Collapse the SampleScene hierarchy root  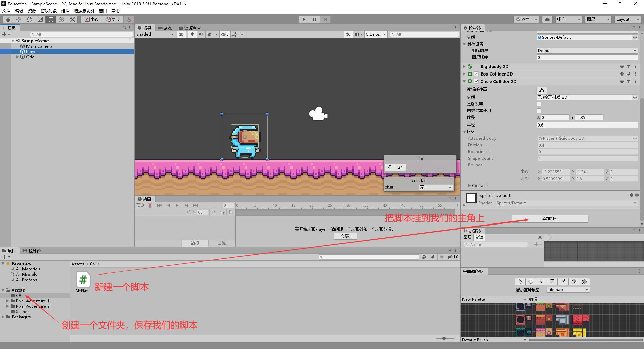click(x=13, y=41)
